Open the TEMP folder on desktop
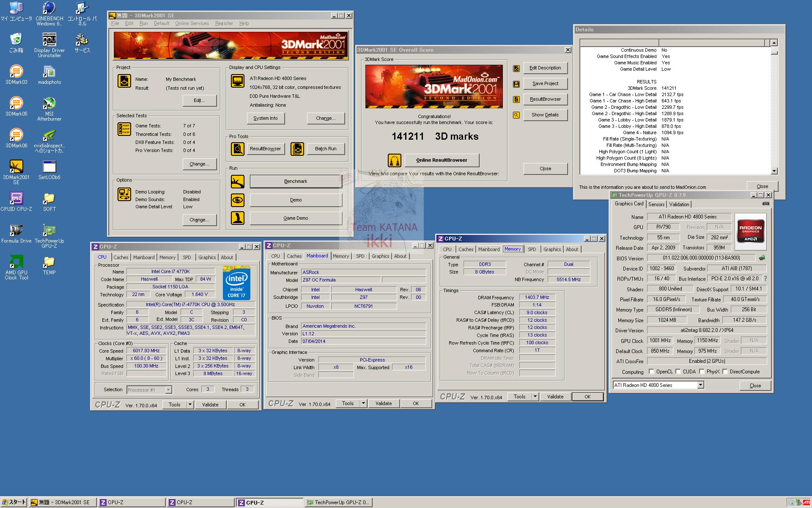Image resolution: width=812 pixels, height=508 pixels. (49, 265)
